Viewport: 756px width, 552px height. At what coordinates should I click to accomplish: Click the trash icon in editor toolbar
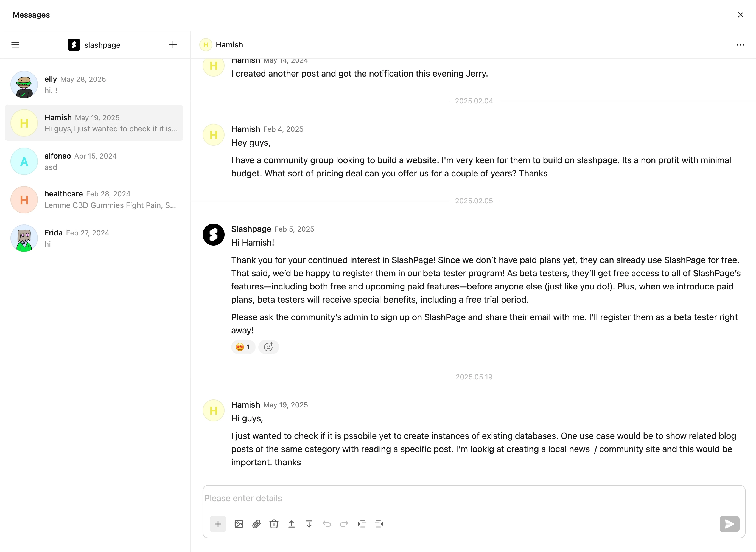click(274, 524)
